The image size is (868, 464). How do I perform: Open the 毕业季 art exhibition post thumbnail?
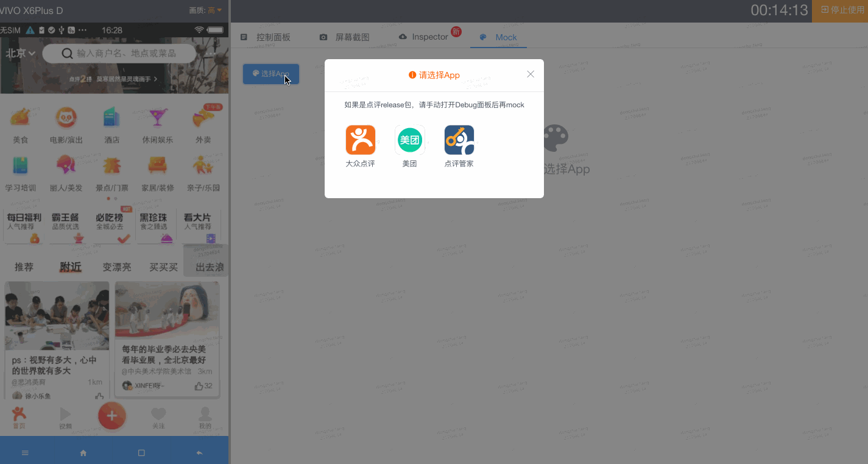(x=168, y=311)
